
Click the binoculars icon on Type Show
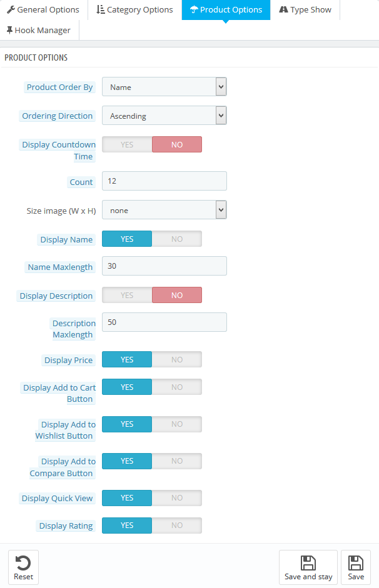click(283, 10)
